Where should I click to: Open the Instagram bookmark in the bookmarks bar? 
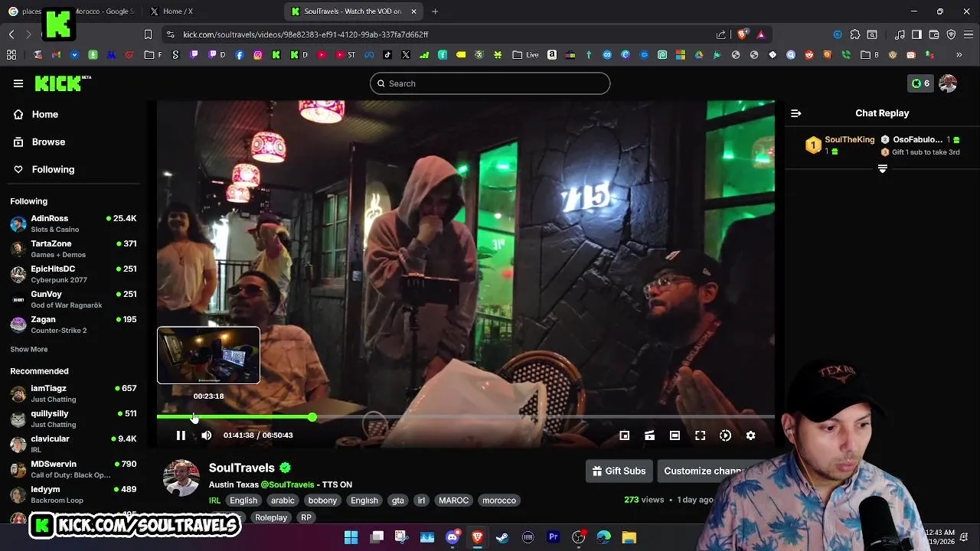258,55
